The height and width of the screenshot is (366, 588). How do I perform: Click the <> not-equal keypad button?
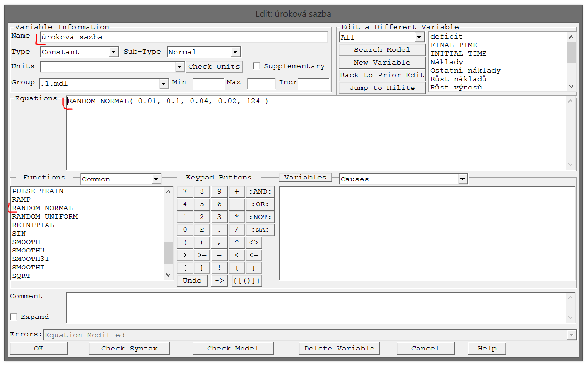point(253,243)
